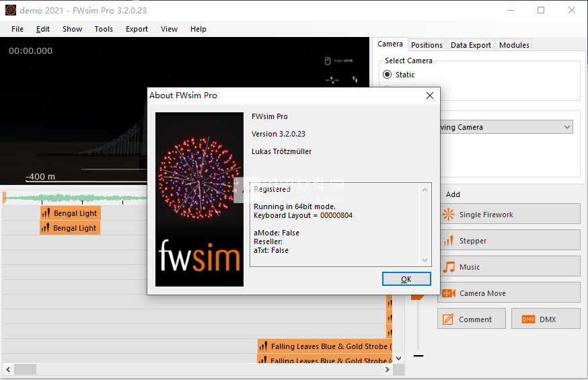The image size is (588, 380).
Task: Click the -400 m scale label
Action: 40,176
